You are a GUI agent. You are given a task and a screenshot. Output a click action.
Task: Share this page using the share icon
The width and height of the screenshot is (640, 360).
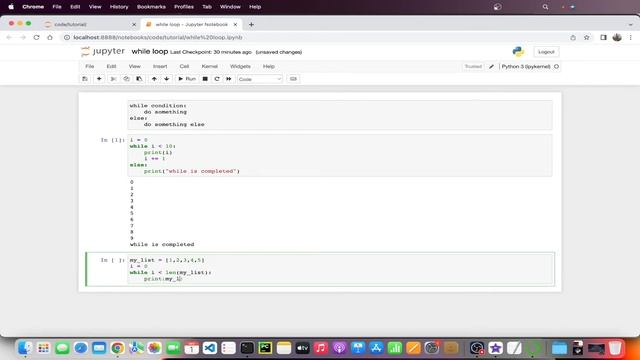[x=573, y=37]
